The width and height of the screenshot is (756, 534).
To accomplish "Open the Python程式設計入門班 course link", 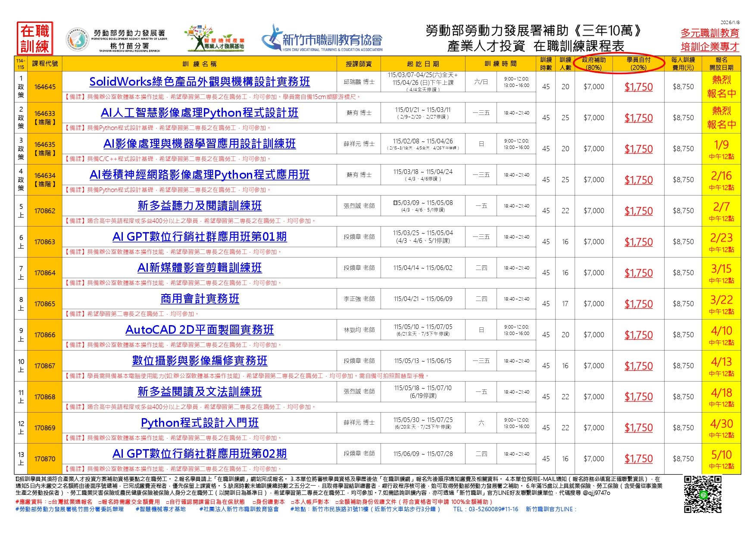I will click(x=200, y=422).
